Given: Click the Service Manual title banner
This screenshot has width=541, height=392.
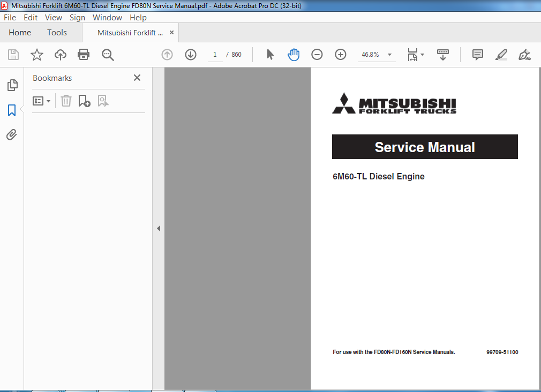Looking at the screenshot, I should (425, 147).
